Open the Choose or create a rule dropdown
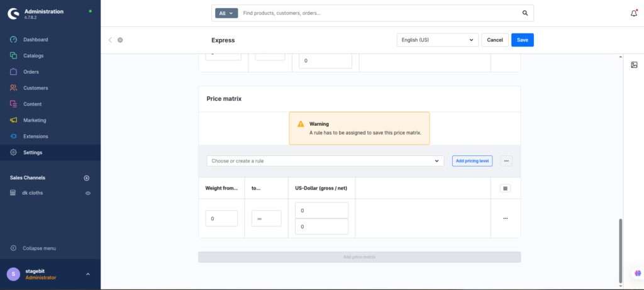Viewport: 644px width, 290px height. point(325,161)
